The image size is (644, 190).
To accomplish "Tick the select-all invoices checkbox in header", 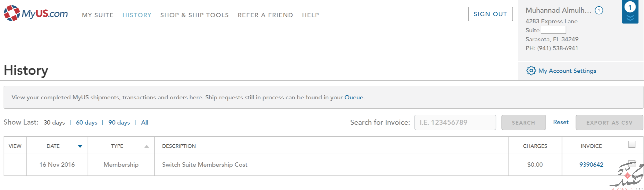I will coord(632,144).
